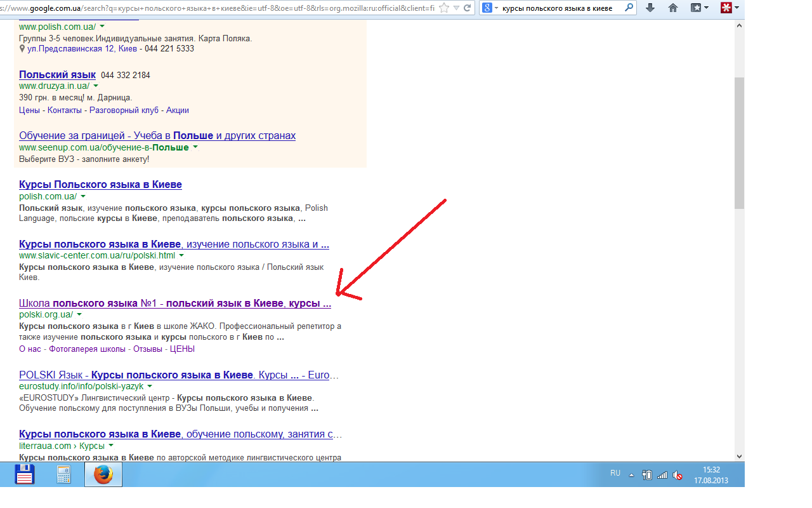This screenshot has height=508, width=812.
Task: Open the literraua Курсы польского языка result
Action: pyautogui.click(x=180, y=434)
